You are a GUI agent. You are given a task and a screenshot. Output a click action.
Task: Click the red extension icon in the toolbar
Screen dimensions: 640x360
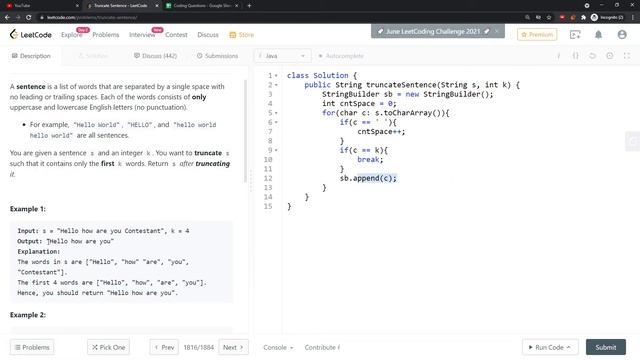562,17
